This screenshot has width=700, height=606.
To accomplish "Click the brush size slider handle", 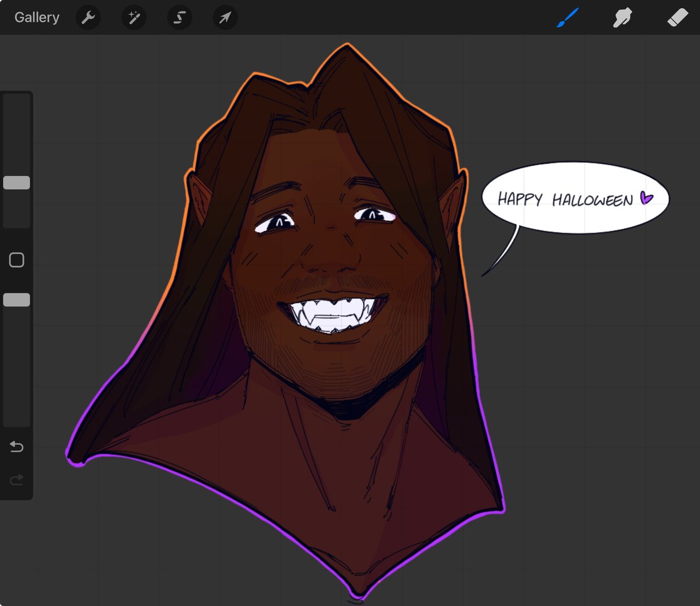I will tap(16, 183).
